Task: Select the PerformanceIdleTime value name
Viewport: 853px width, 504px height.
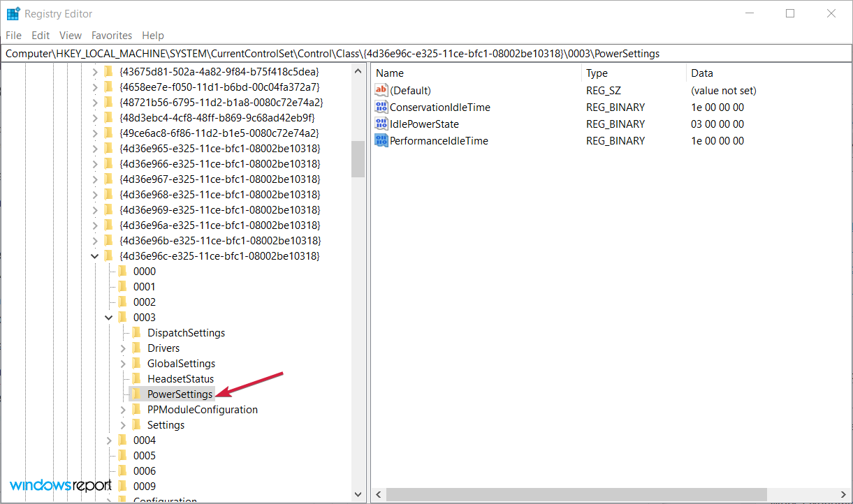Action: pos(439,141)
